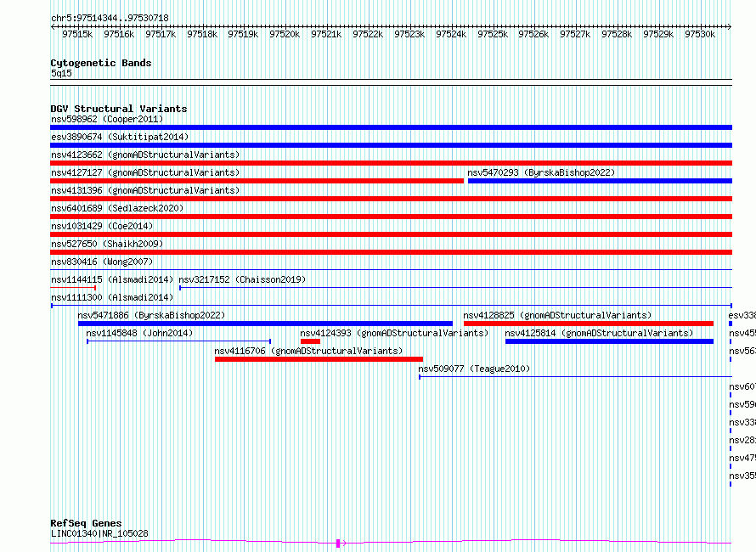Click nsv4116706 gnomAD variant label
This screenshot has height=552, width=756.
point(308,351)
